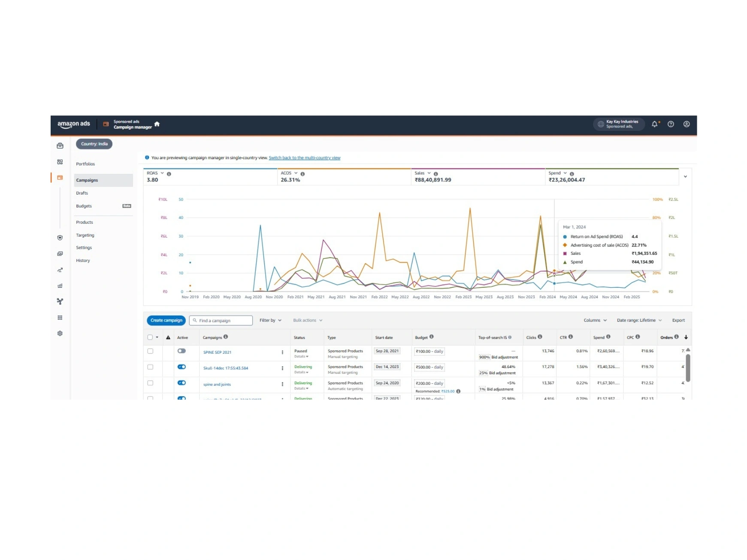Click info icon beside Clicks column header

pos(540,337)
